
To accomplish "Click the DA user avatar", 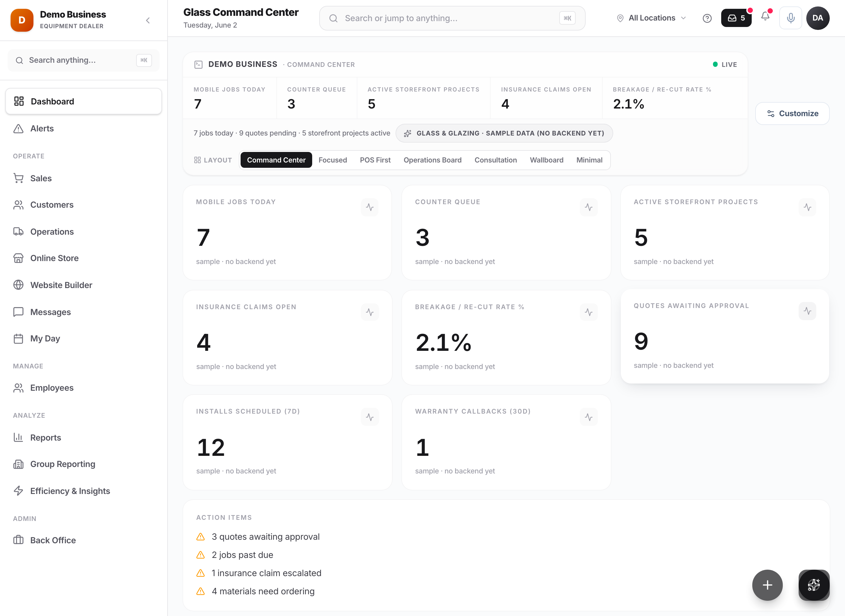I will (817, 18).
